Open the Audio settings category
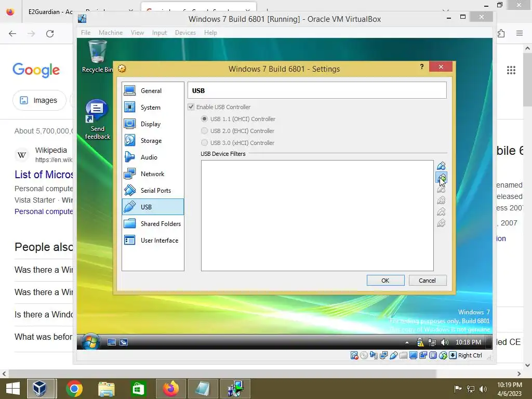The width and height of the screenshot is (532, 399). pyautogui.click(x=153, y=157)
